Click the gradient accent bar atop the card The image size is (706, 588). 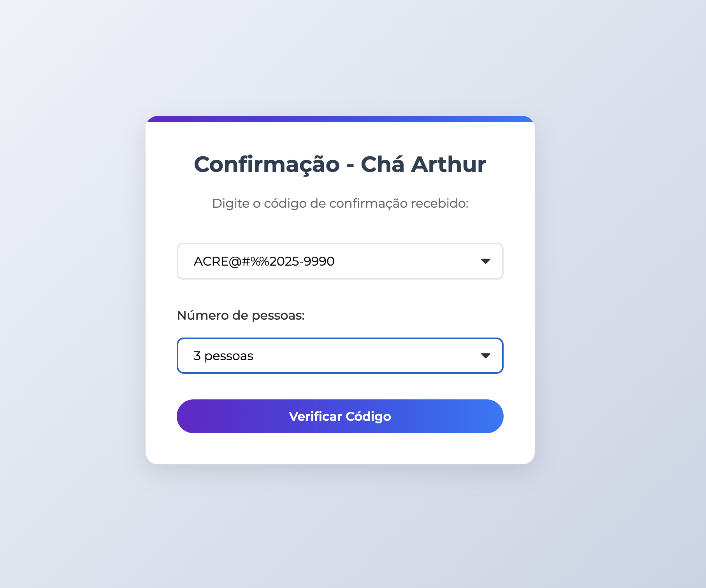[x=340, y=119]
